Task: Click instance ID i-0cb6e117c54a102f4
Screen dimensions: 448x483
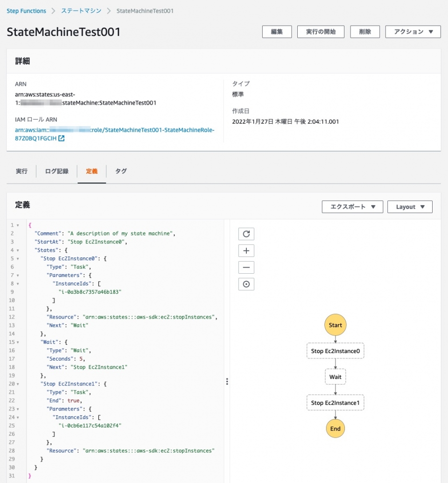Action: [x=90, y=426]
